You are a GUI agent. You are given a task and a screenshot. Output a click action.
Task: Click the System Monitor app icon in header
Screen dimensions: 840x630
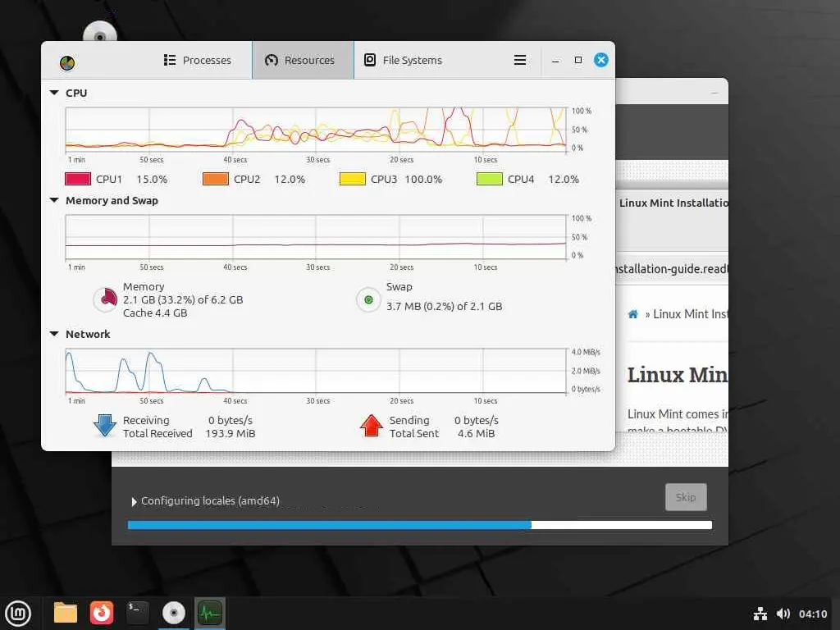(x=67, y=63)
